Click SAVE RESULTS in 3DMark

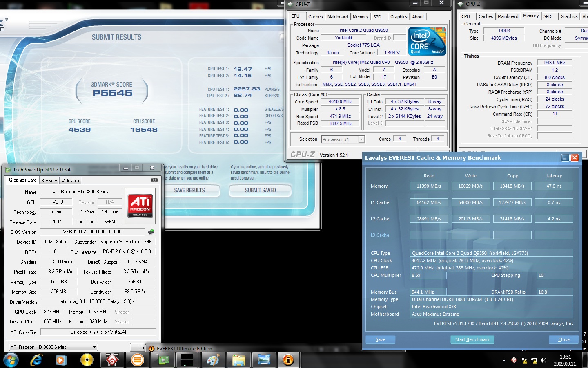pyautogui.click(x=189, y=190)
